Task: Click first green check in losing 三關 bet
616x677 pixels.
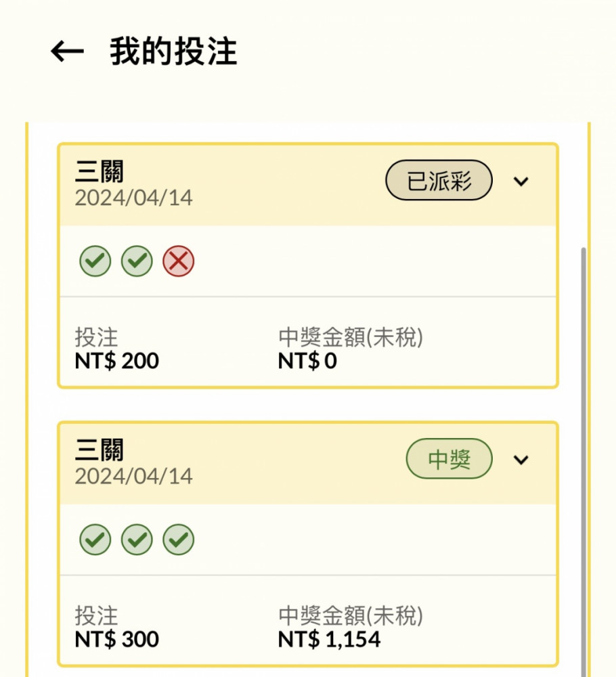Action: (95, 261)
